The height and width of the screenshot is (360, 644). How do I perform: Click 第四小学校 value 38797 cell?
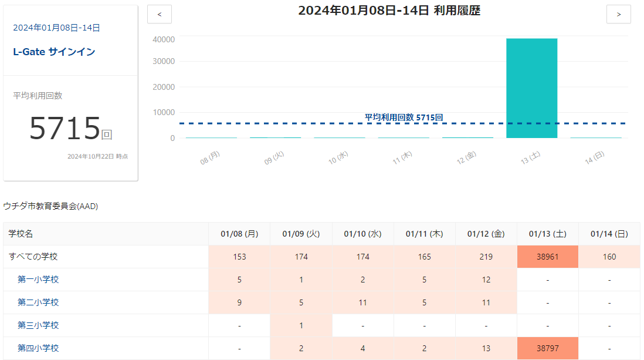pos(547,348)
